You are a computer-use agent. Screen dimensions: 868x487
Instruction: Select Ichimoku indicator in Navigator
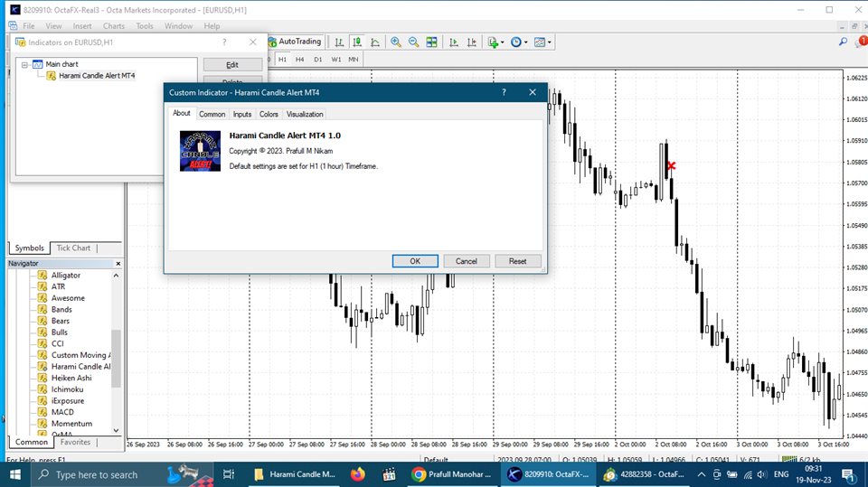[x=67, y=389]
